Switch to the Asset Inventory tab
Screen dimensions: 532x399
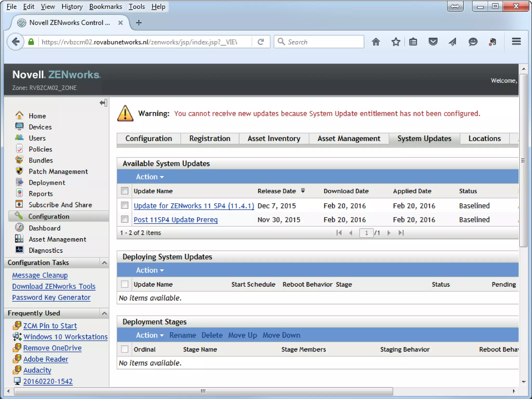(x=274, y=138)
